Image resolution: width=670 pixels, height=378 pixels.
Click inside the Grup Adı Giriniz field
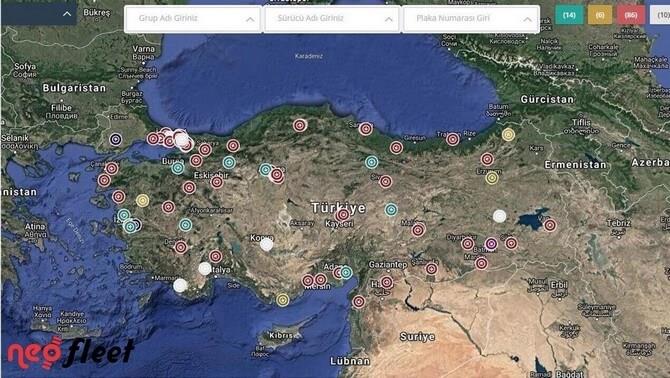[x=193, y=19]
